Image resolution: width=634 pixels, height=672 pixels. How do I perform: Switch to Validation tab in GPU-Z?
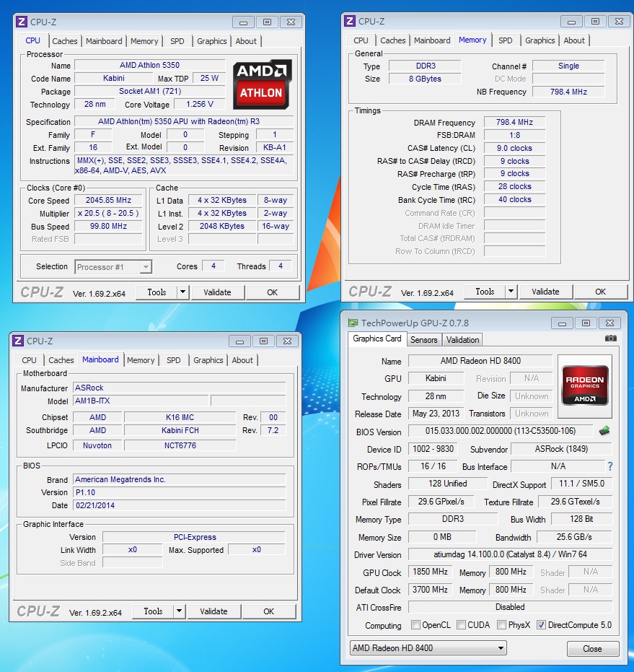(462, 340)
